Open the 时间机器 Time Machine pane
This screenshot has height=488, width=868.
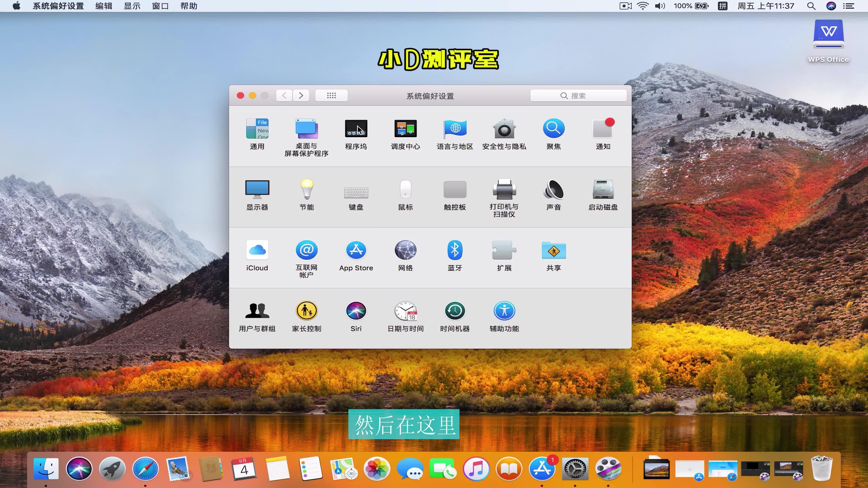(x=455, y=311)
